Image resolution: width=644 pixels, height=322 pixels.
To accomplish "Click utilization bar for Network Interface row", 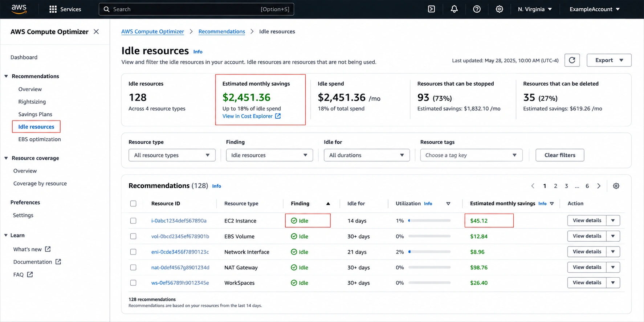I will tap(429, 252).
